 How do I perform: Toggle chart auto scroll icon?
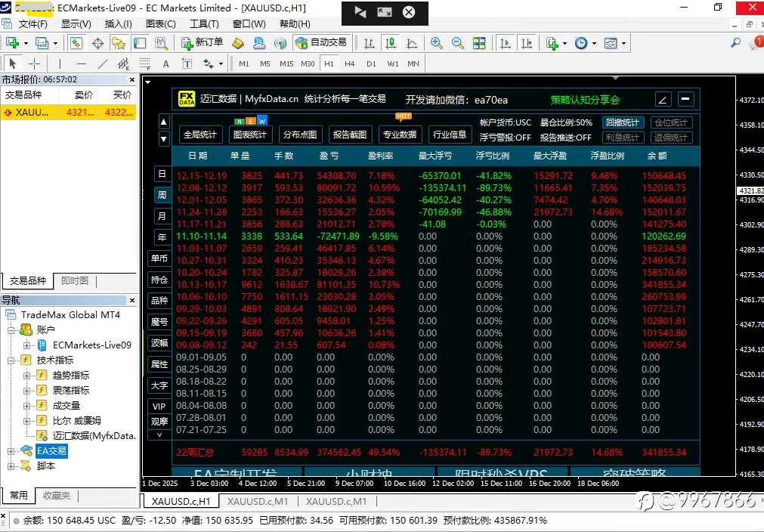click(506, 43)
